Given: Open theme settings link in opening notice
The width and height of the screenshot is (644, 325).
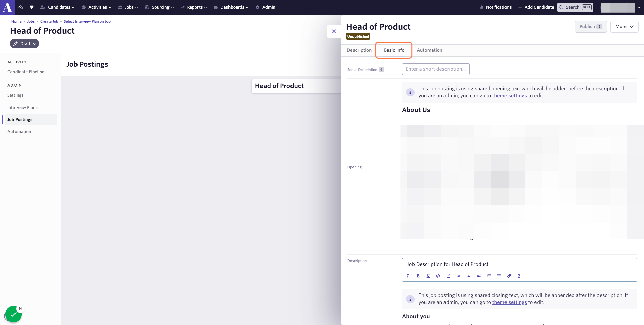Looking at the screenshot, I should pyautogui.click(x=509, y=96).
